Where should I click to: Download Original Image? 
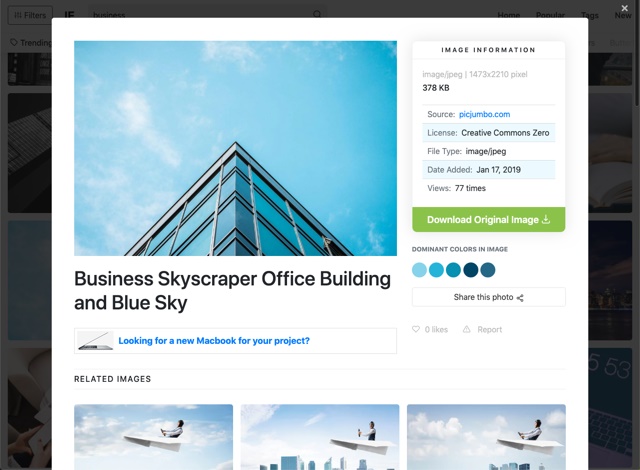(489, 219)
